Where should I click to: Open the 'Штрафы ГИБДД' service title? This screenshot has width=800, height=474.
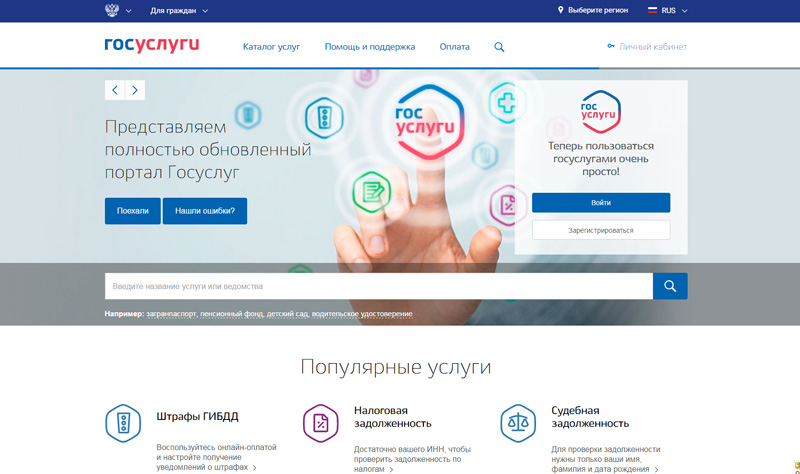pos(197,416)
